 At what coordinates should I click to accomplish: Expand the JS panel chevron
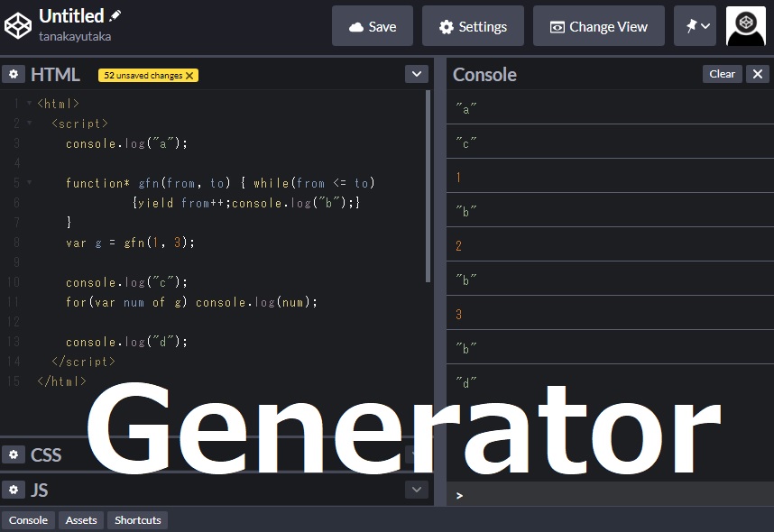tap(416, 489)
